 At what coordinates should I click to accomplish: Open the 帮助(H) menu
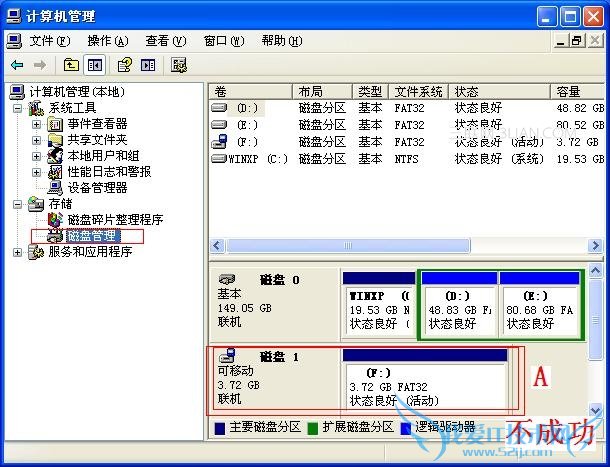pyautogui.click(x=282, y=41)
